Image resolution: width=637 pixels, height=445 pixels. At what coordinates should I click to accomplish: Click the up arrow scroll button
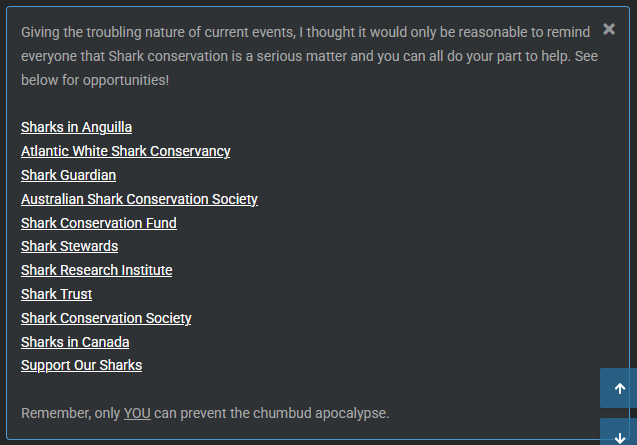point(618,388)
